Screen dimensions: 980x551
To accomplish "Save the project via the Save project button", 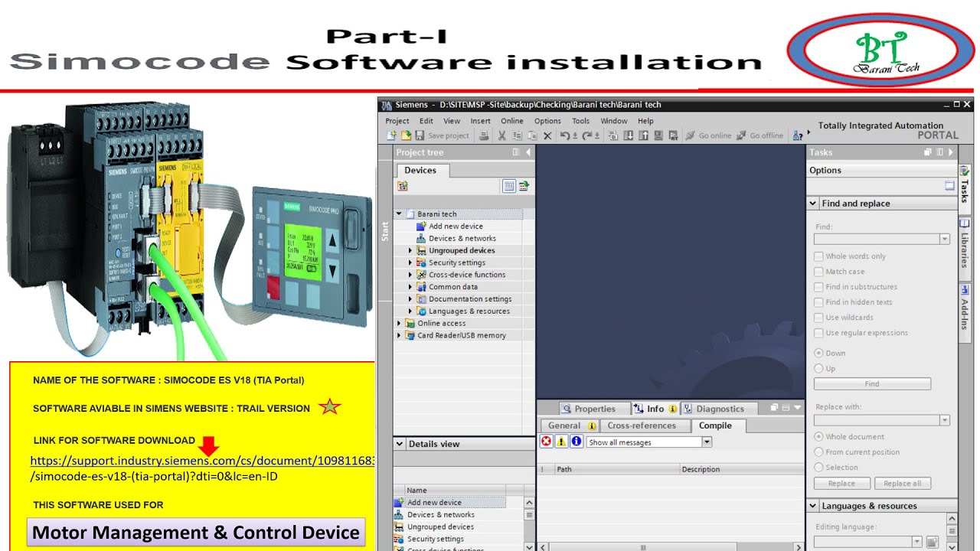I will 443,135.
